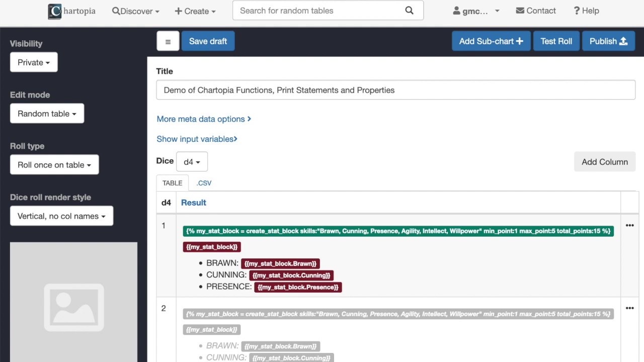This screenshot has width=644, height=362.
Task: Click the Chartopia logo icon
Action: [55, 11]
